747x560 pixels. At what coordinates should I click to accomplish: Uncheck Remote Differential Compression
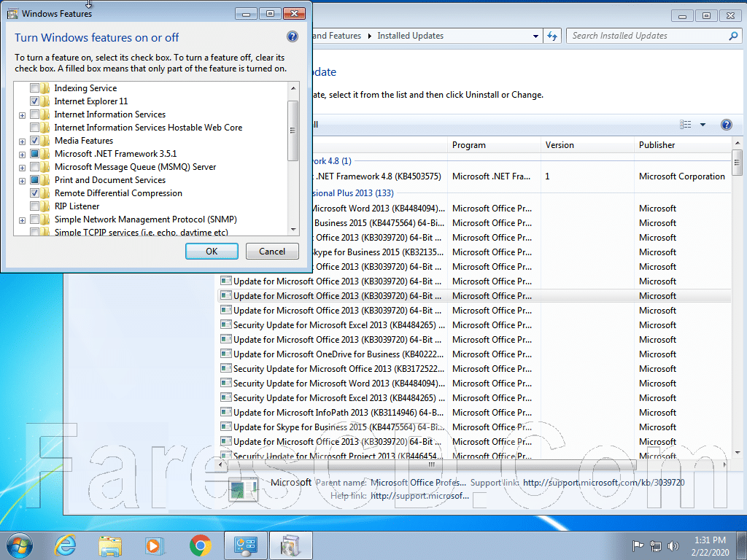(34, 192)
